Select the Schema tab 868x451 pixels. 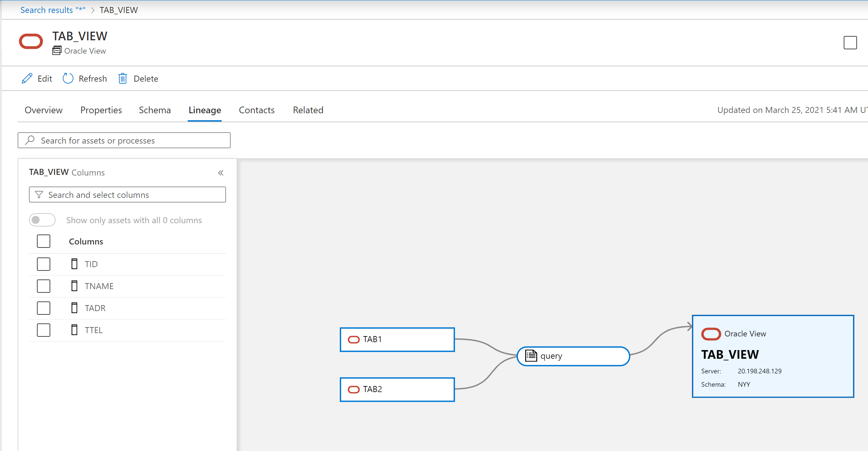click(154, 109)
